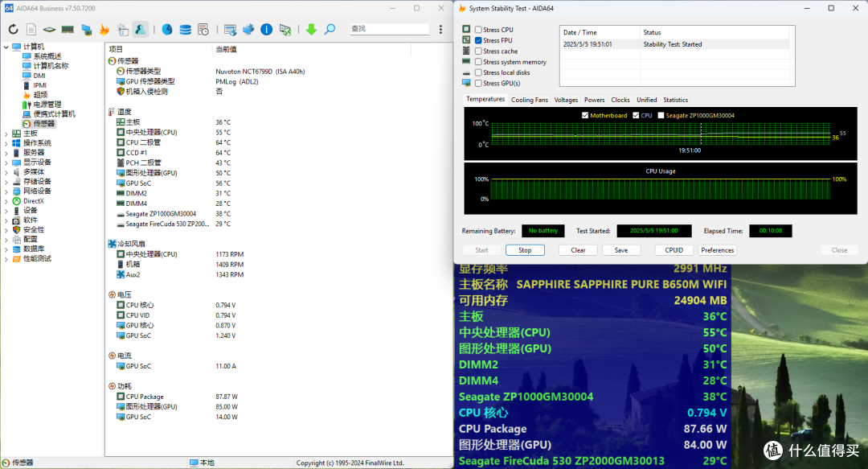The height and width of the screenshot is (469, 868).
Task: Click the 查找 search input field
Action: click(389, 29)
